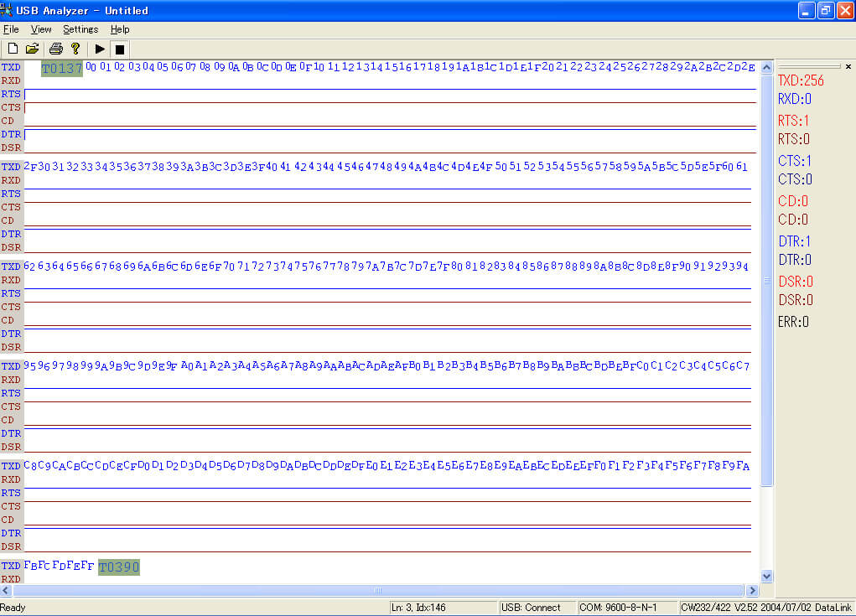Image resolution: width=856 pixels, height=616 pixels.
Task: Open the Settings menu
Action: 80,29
